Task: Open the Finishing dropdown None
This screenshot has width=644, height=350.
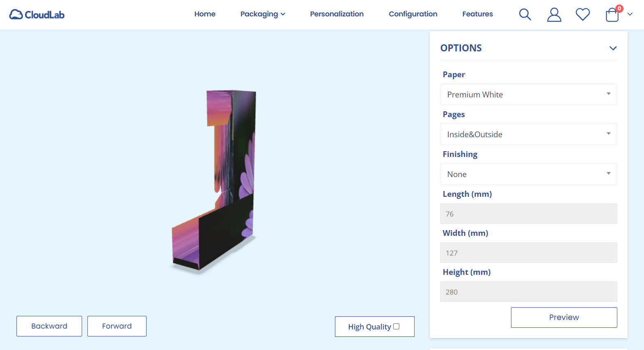Action: click(x=529, y=174)
